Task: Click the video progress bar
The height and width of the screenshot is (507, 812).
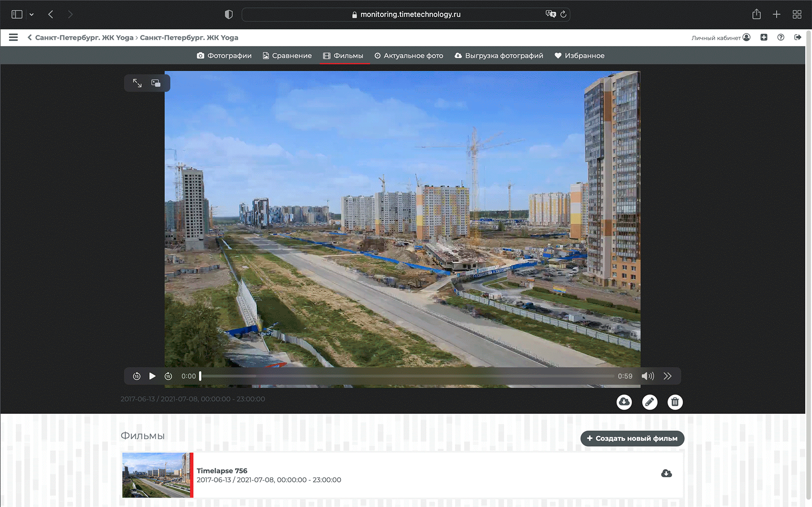Action: tap(407, 376)
